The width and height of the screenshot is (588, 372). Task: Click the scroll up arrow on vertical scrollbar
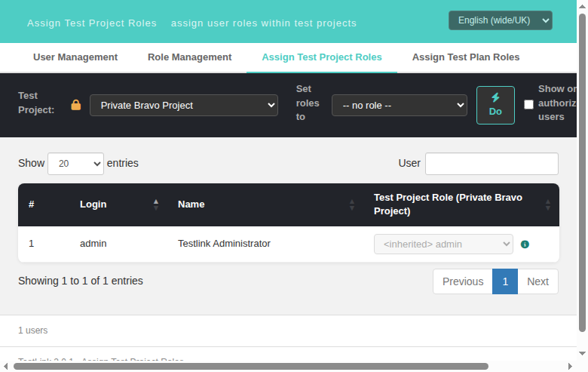pyautogui.click(x=582, y=6)
